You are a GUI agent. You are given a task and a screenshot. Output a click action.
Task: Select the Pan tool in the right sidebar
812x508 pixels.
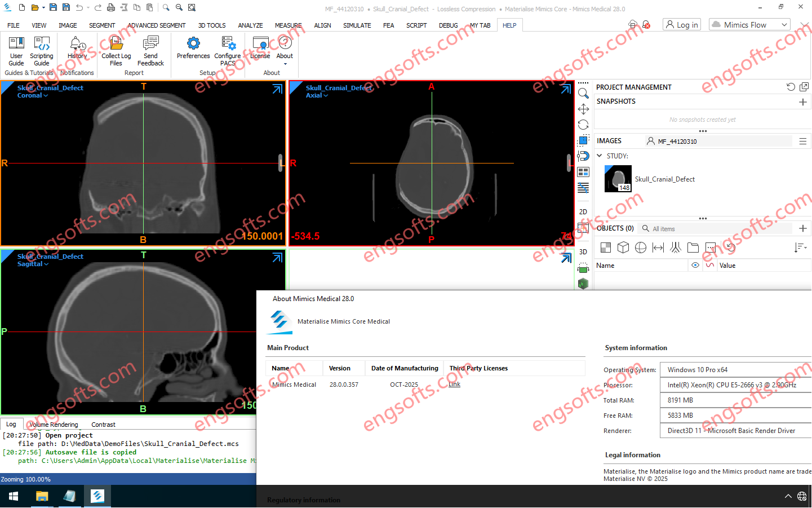click(x=583, y=109)
